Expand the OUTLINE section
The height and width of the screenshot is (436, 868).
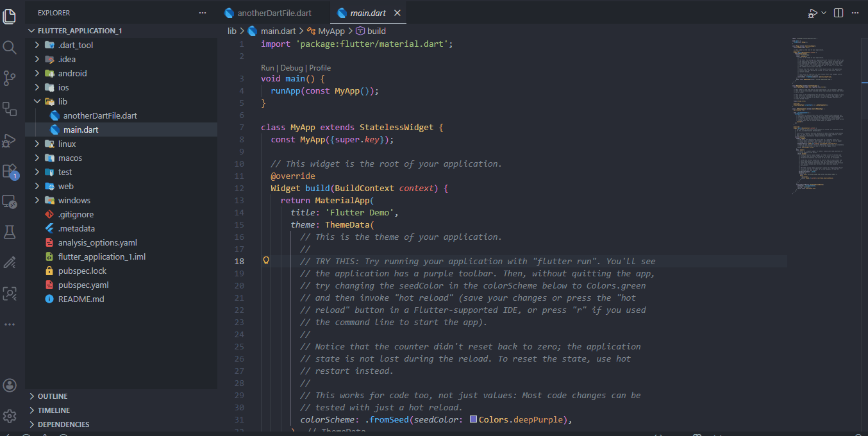(x=121, y=396)
